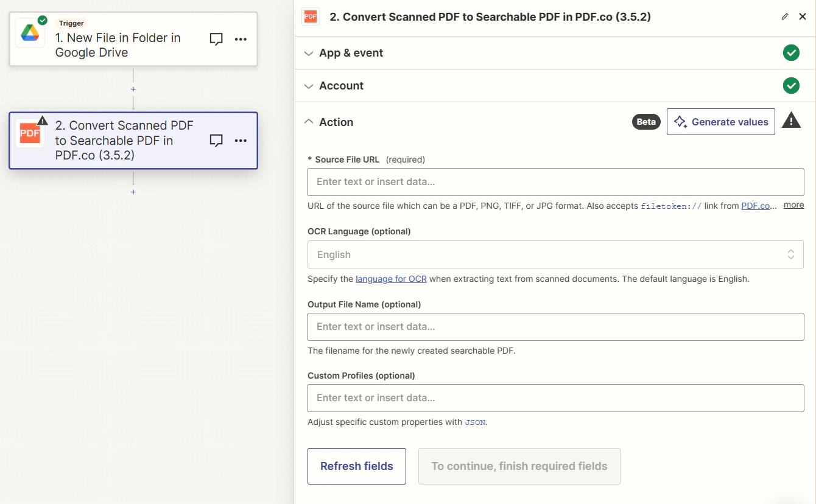Click the 'Custom Profiles (optional)' label

point(361,376)
